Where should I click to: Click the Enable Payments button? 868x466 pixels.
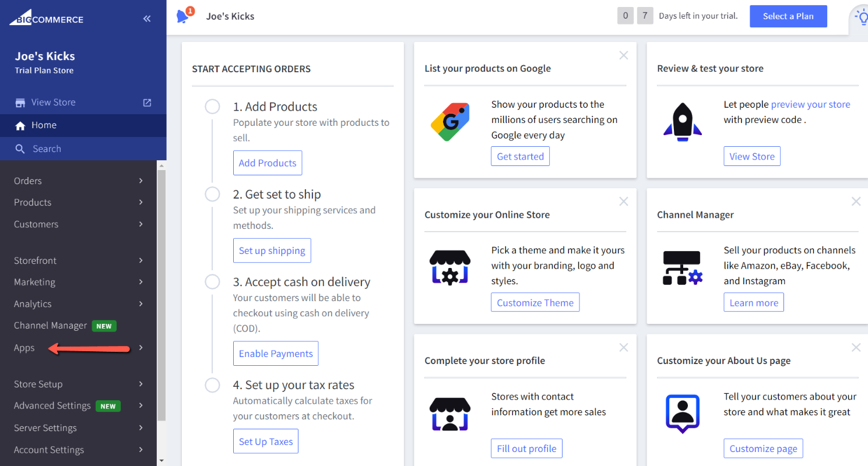click(x=276, y=354)
